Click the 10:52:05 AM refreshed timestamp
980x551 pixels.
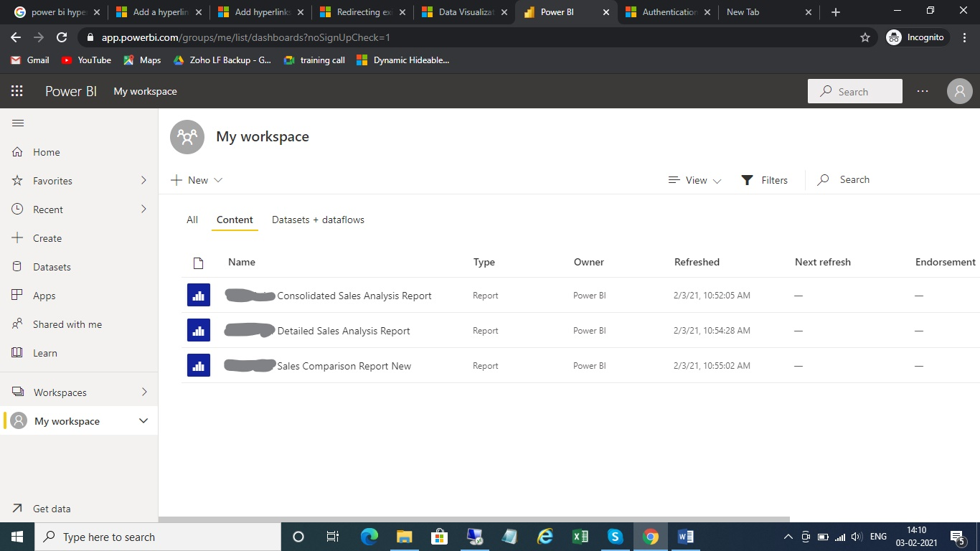pyautogui.click(x=712, y=296)
